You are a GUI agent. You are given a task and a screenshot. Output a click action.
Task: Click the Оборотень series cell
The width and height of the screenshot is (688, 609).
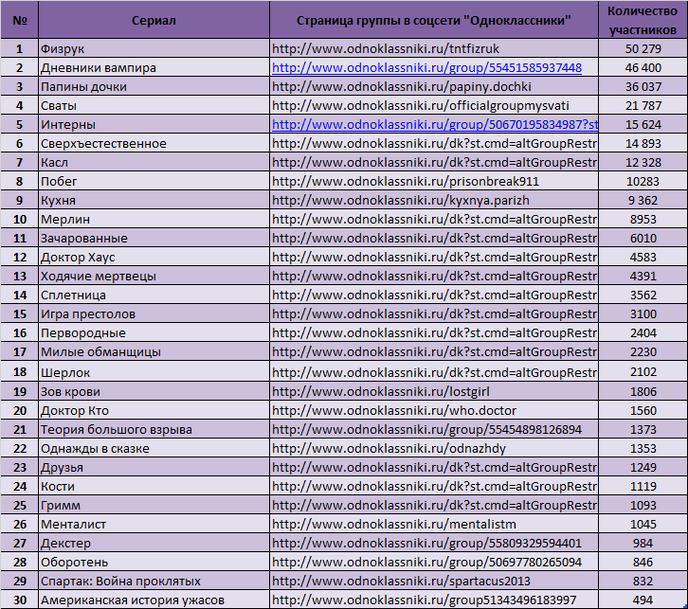154,562
